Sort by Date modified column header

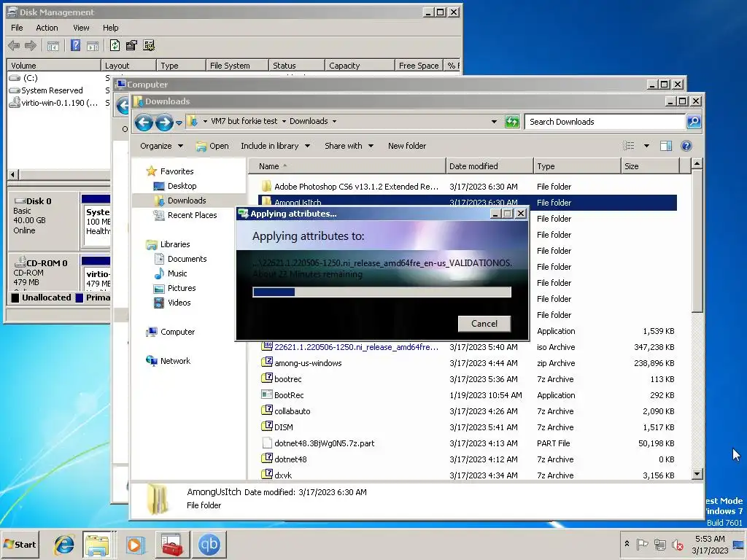click(489, 166)
